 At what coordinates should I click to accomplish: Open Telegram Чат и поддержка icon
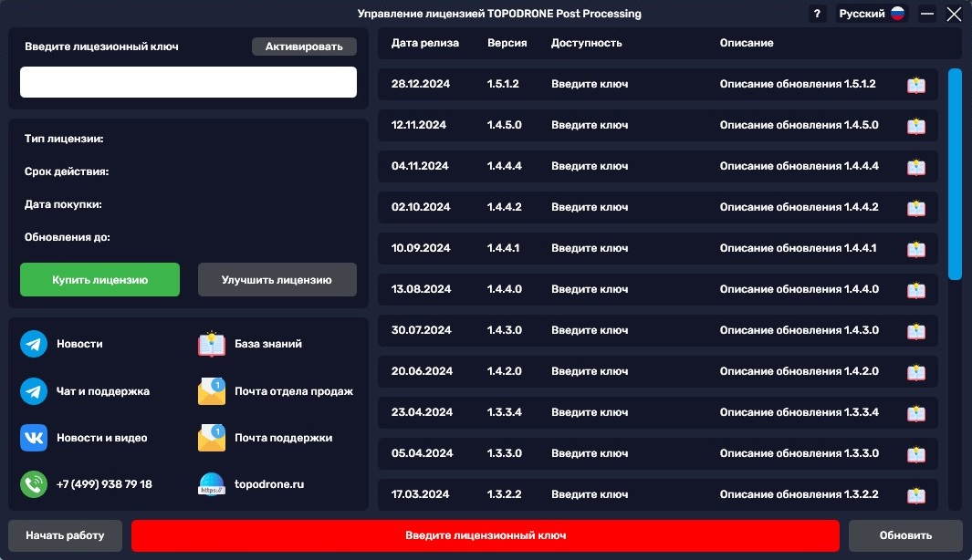tap(34, 391)
